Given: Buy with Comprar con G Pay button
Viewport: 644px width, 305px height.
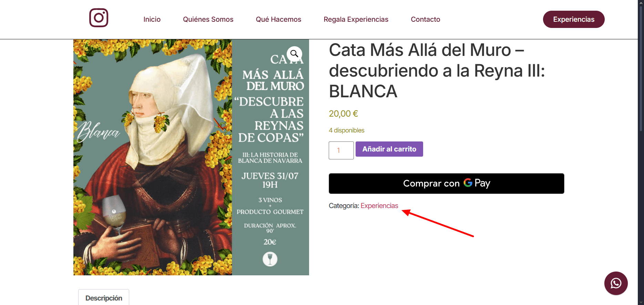Looking at the screenshot, I should coord(447,184).
